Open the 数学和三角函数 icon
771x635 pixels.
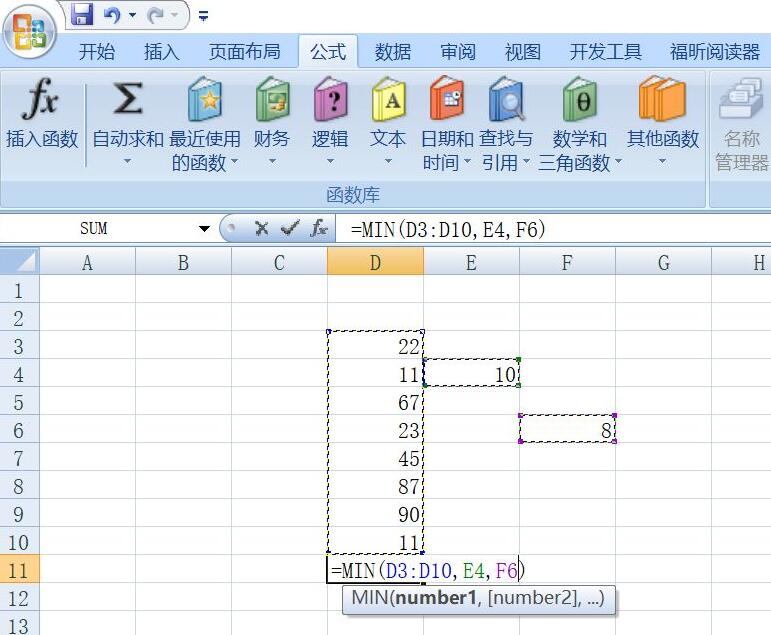(x=580, y=99)
